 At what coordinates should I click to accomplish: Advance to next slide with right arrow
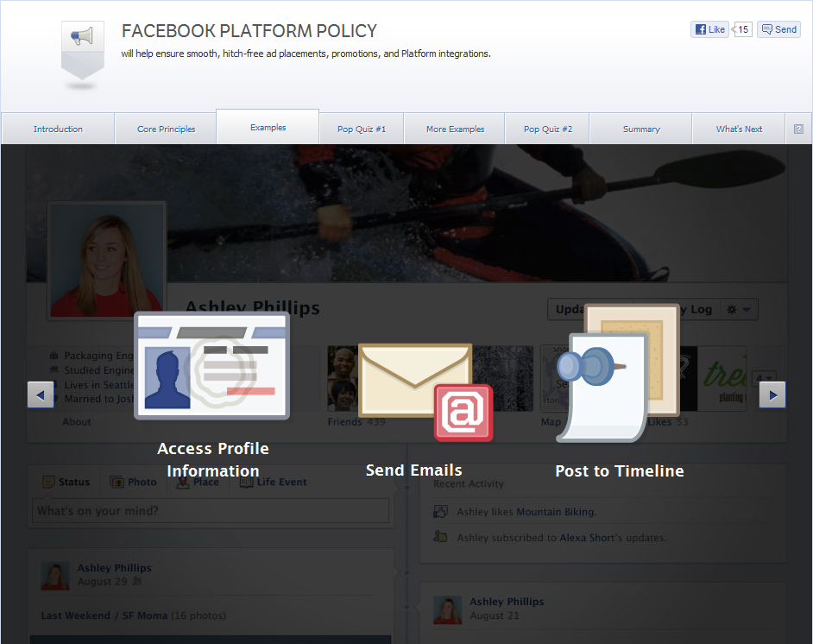coord(772,395)
